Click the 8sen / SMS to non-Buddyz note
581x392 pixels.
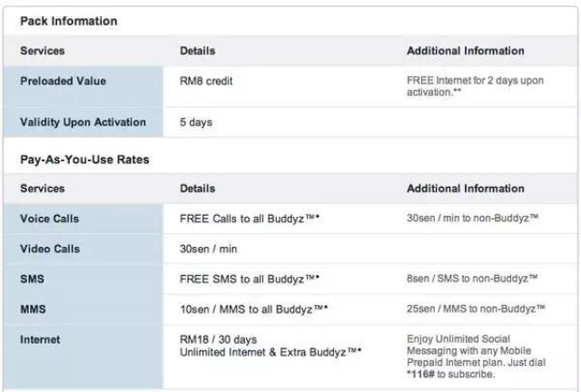coord(472,279)
